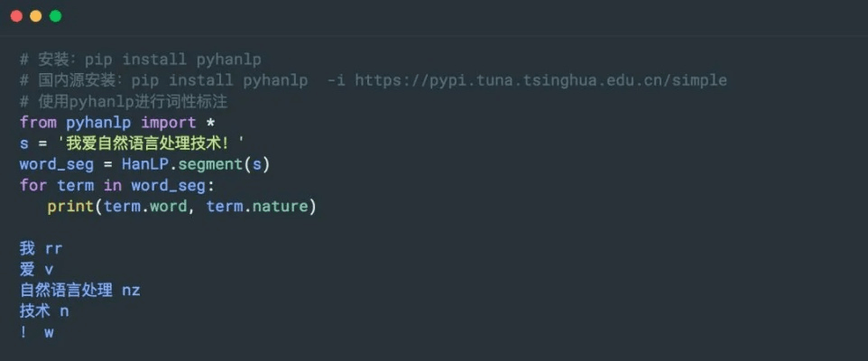This screenshot has height=361, width=868.
Task: Open the pypi.tuna.tsinghua.edu.cn URL
Action: [x=540, y=80]
